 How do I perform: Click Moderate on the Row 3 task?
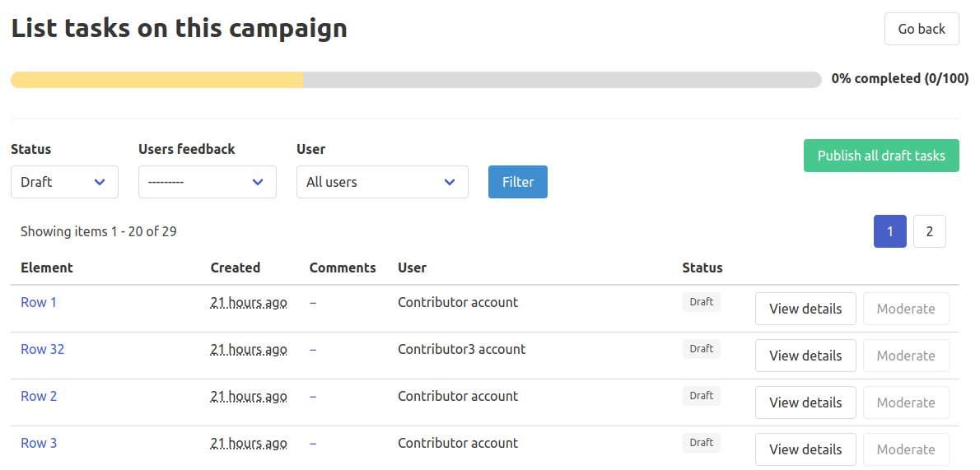point(906,449)
